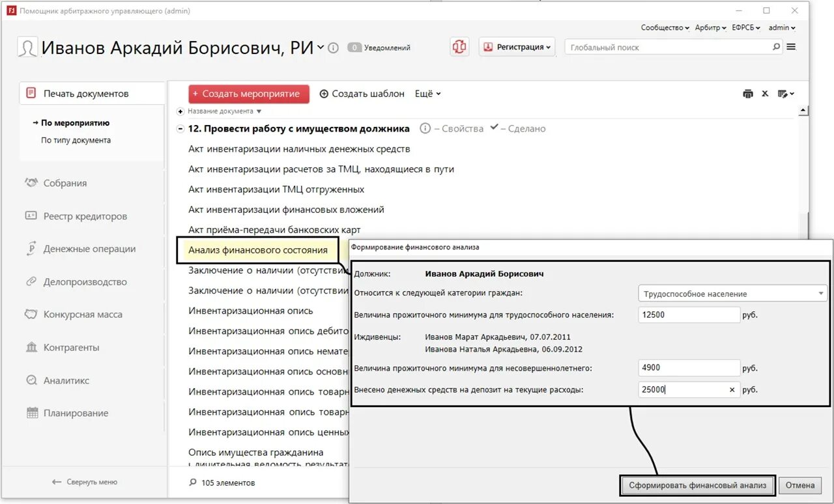Image resolution: width=834 pixels, height=504 pixels.
Task: Click the hamburger menu icon near search
Action: (791, 47)
